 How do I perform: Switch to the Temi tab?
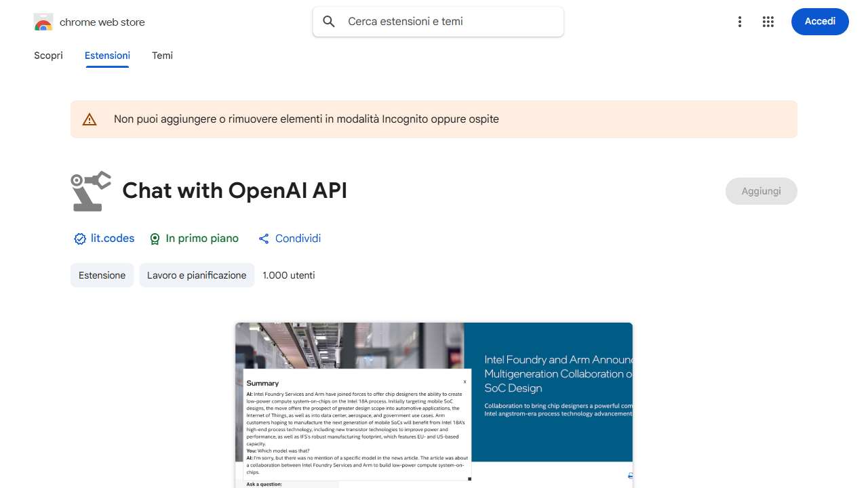(x=162, y=56)
